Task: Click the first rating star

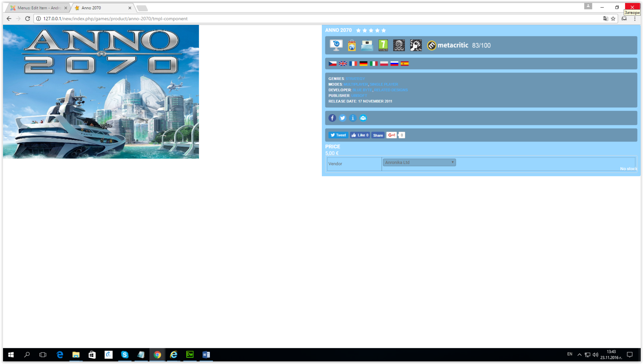Action: 358,30
